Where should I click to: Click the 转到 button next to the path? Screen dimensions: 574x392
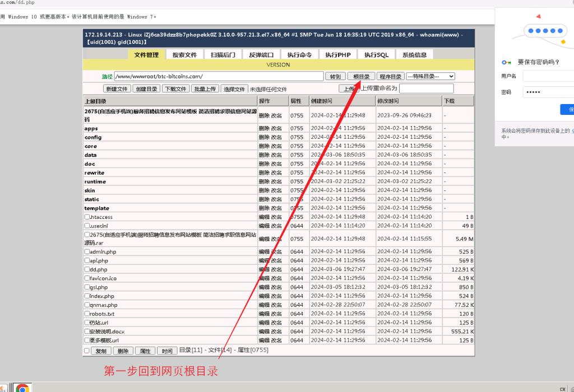335,77
